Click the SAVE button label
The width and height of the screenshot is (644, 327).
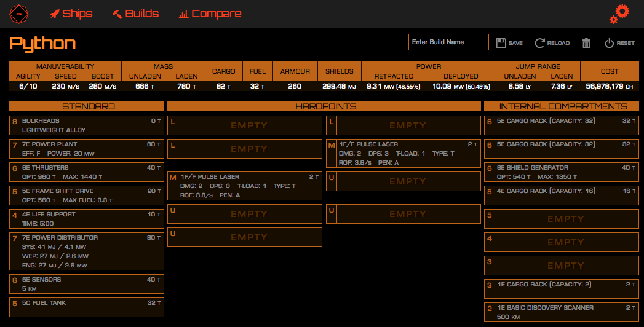pos(515,43)
